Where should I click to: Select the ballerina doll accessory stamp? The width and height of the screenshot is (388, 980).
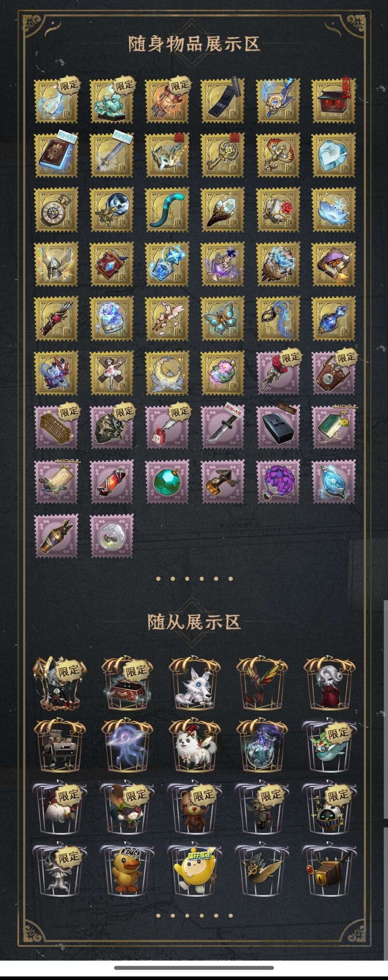coord(112,373)
